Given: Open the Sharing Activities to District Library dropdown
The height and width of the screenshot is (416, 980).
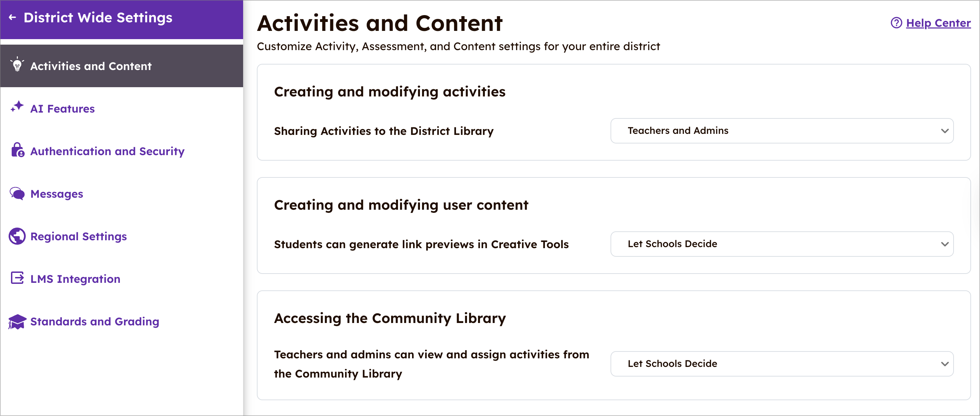Looking at the screenshot, I should coord(782,131).
